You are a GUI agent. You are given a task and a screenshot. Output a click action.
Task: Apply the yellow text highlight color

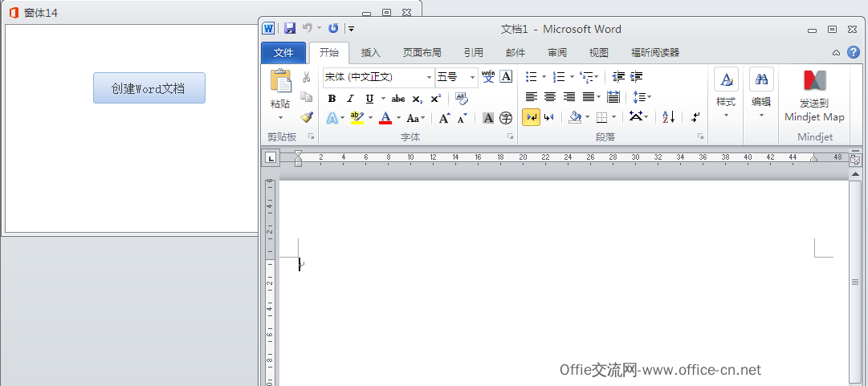(357, 118)
